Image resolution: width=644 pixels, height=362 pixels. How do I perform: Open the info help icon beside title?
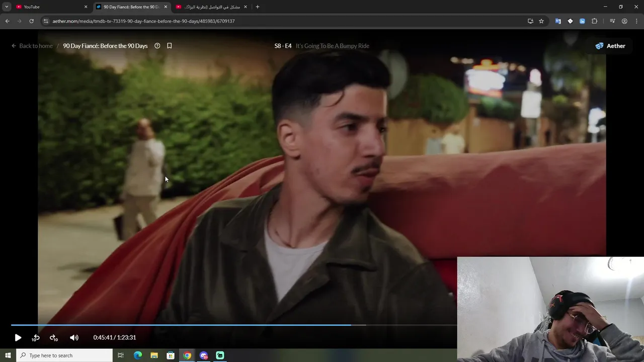click(x=157, y=46)
